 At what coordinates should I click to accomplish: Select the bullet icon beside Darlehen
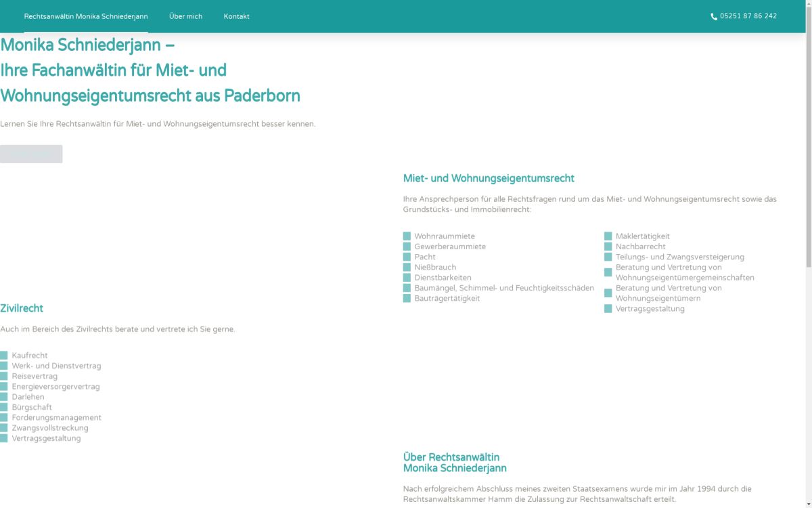point(5,396)
